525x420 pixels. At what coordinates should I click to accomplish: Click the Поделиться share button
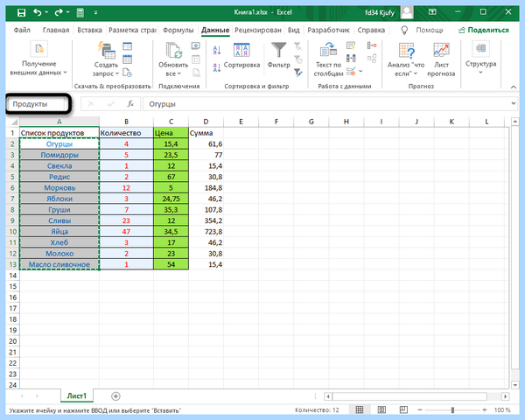(x=484, y=30)
